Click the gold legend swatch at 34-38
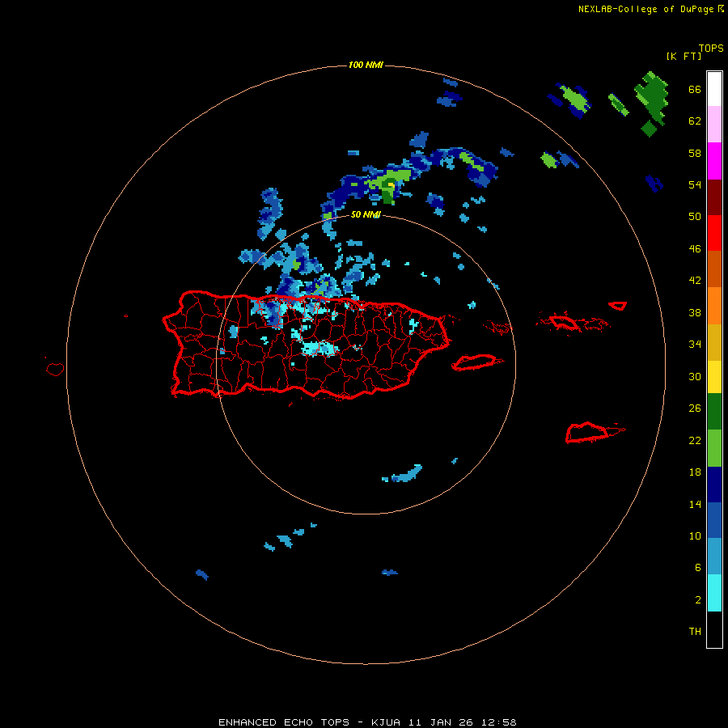This screenshot has height=728, width=728. (714, 342)
